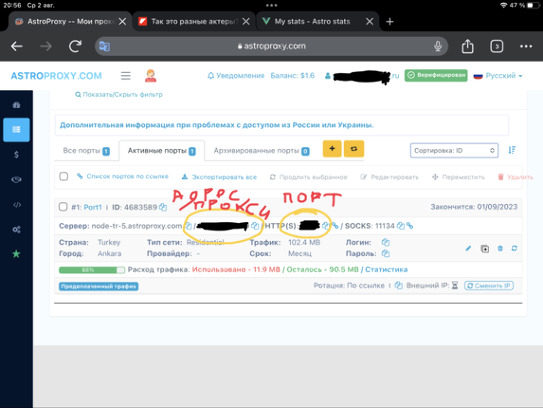Image resolution: width=543 pixels, height=408 pixels.
Task: Delete Port1 using the trash icon
Action: [500, 248]
